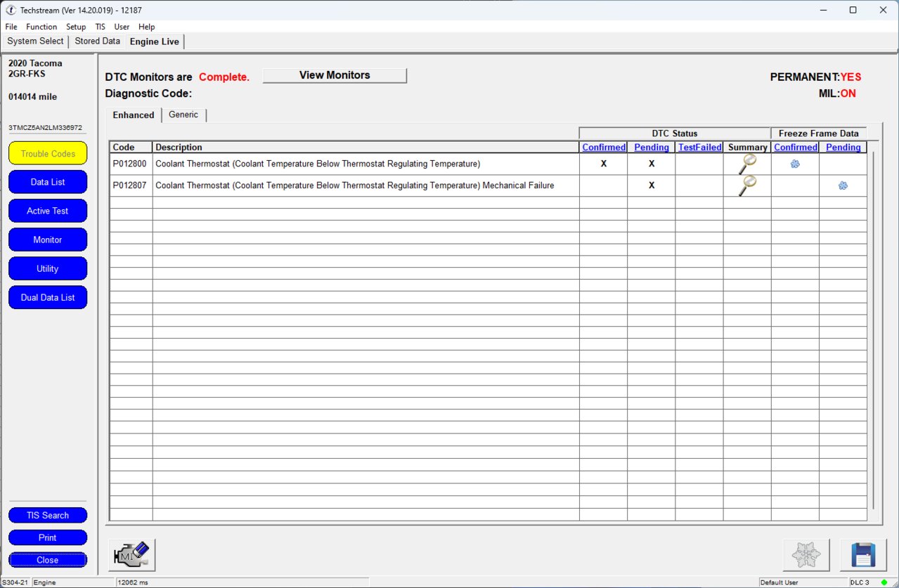The width and height of the screenshot is (899, 588).
Task: View pending freeze frame data for P012807
Action: (x=843, y=185)
